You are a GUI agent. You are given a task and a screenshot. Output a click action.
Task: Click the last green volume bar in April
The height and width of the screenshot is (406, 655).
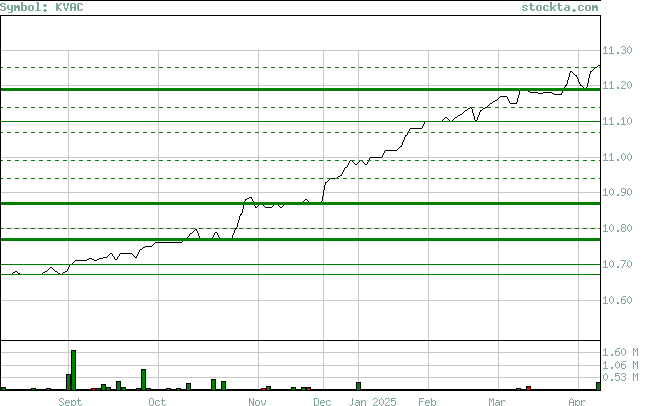click(x=598, y=386)
